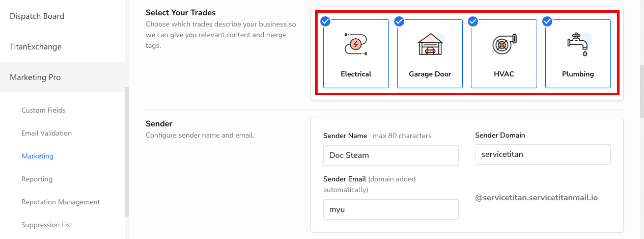Click the Electrical cable plug icon
The image size is (644, 239).
pyautogui.click(x=356, y=44)
